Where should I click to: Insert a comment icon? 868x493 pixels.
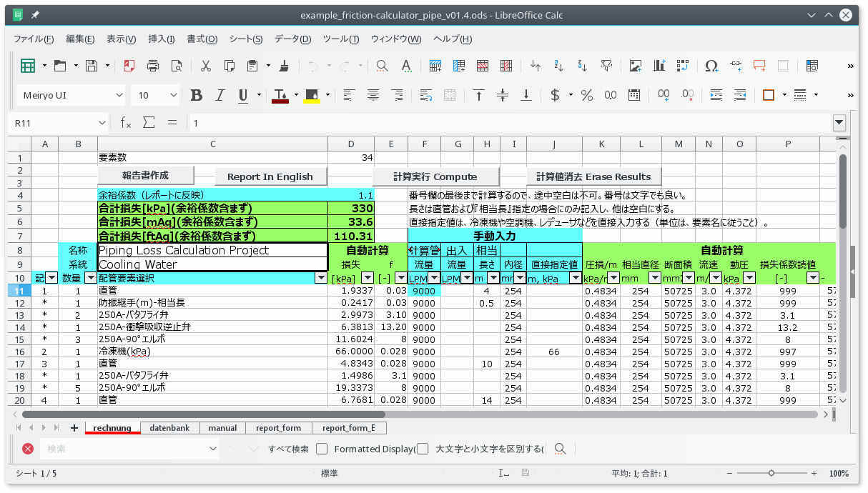coord(759,66)
